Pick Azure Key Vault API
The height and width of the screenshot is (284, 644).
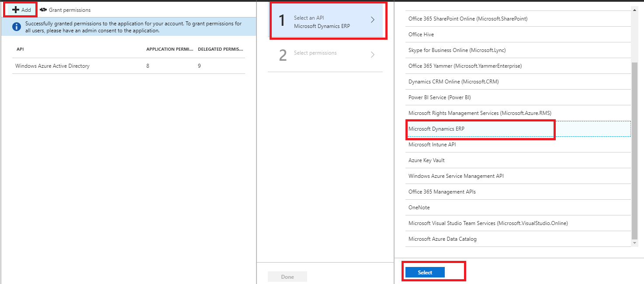click(426, 160)
